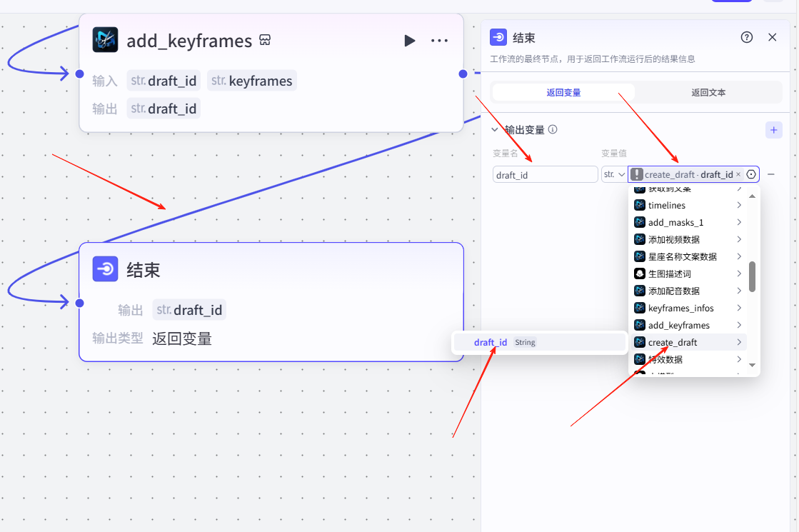Click the help question mark icon in 结束 panel

pos(747,38)
